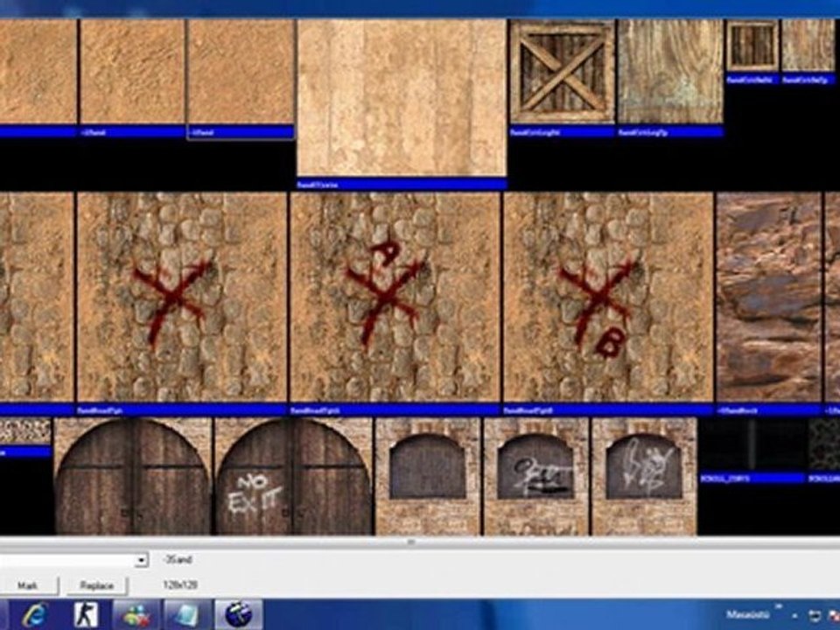840x630 pixels.
Task: Select cobblestone texture with plain red X
Action: coord(182,297)
